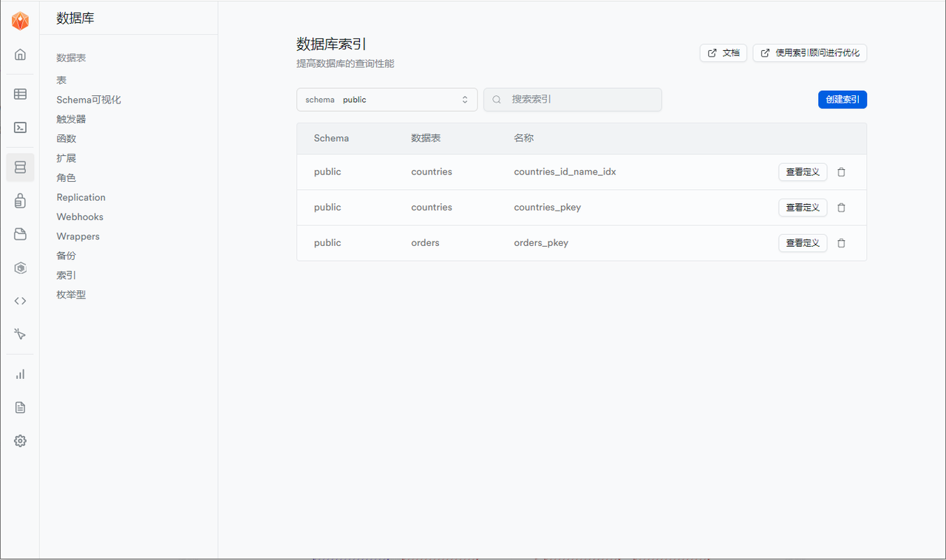Open the 函数 section in the sidebar

click(66, 138)
